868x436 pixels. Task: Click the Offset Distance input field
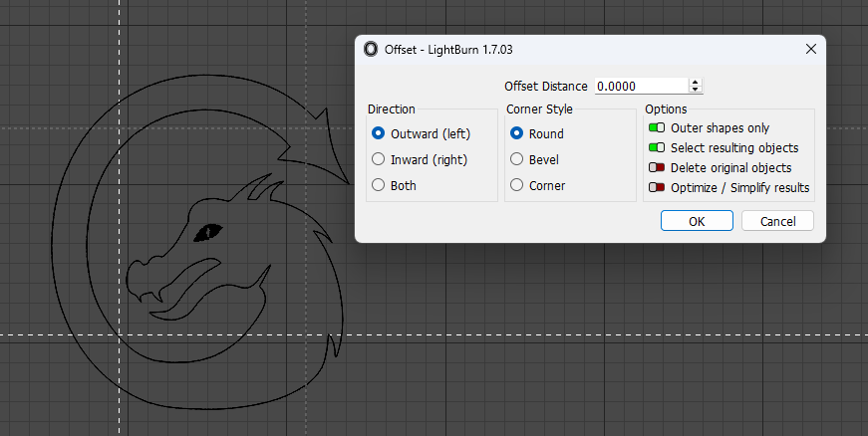[x=641, y=87]
